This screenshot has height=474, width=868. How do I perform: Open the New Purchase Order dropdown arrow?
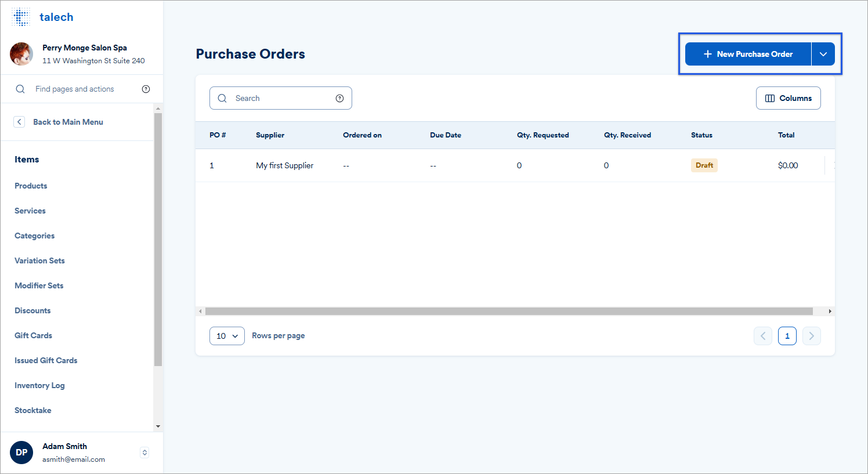pos(823,53)
